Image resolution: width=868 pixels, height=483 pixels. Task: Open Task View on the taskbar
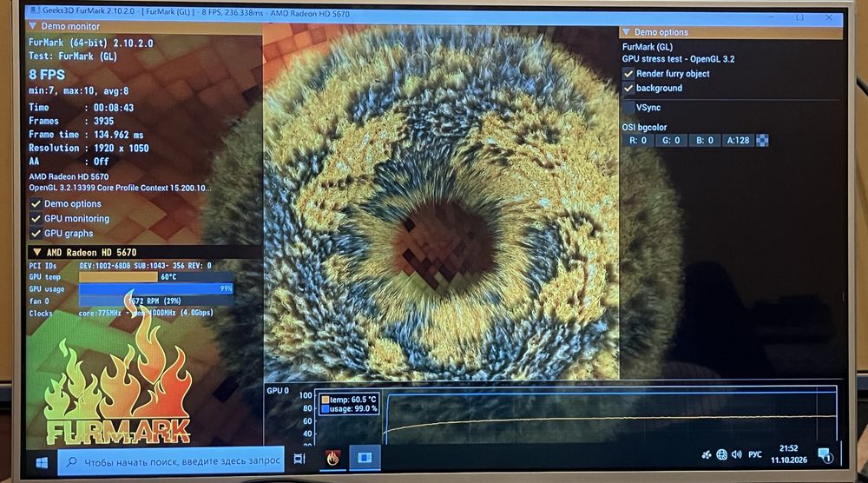tap(299, 459)
